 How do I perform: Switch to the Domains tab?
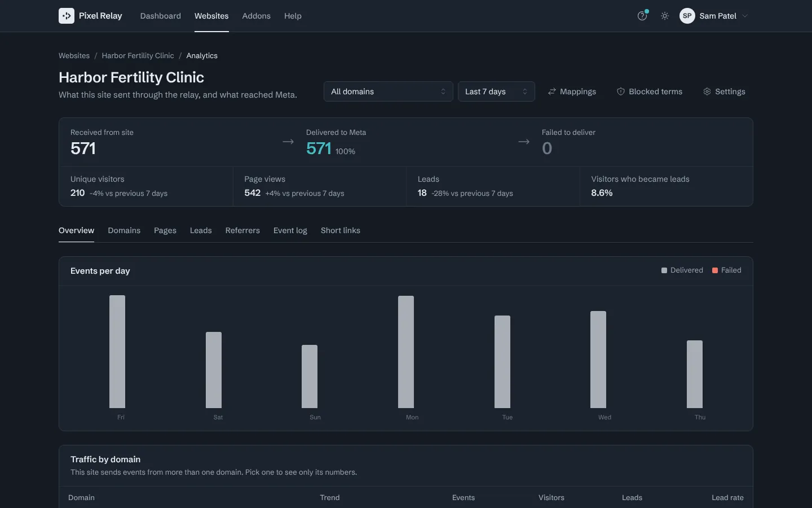(x=124, y=230)
